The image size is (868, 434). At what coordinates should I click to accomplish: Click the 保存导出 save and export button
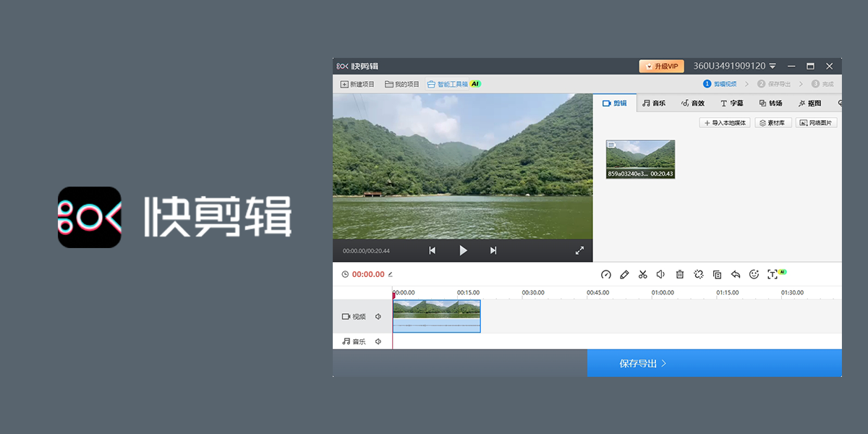[x=715, y=363]
